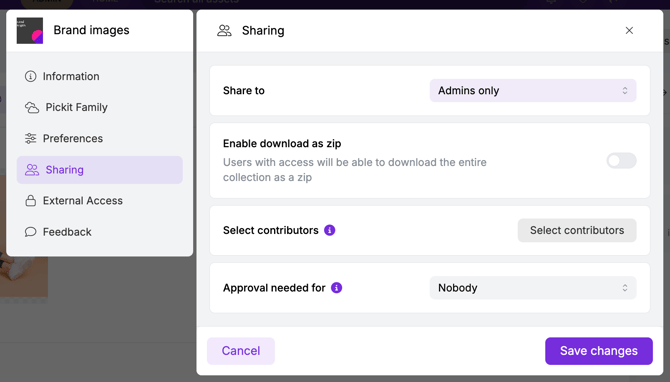The height and width of the screenshot is (382, 670).
Task: Click the Select contributors button
Action: pos(577,230)
